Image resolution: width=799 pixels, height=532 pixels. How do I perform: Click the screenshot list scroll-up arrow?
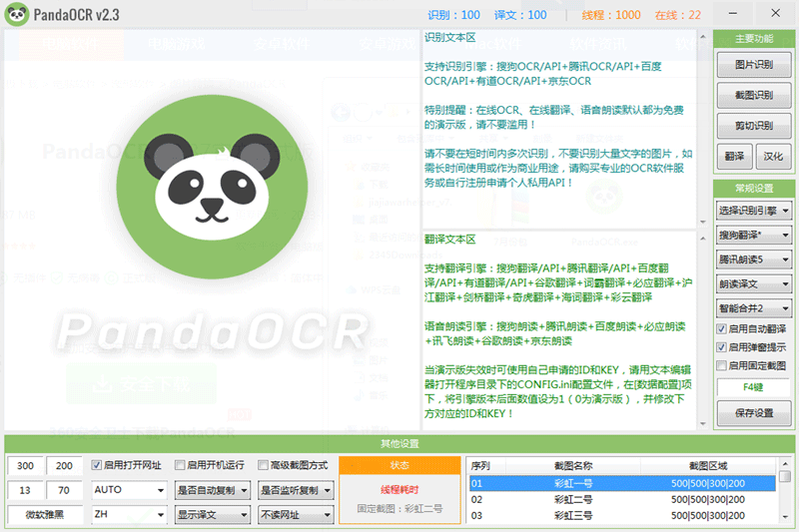click(x=785, y=464)
